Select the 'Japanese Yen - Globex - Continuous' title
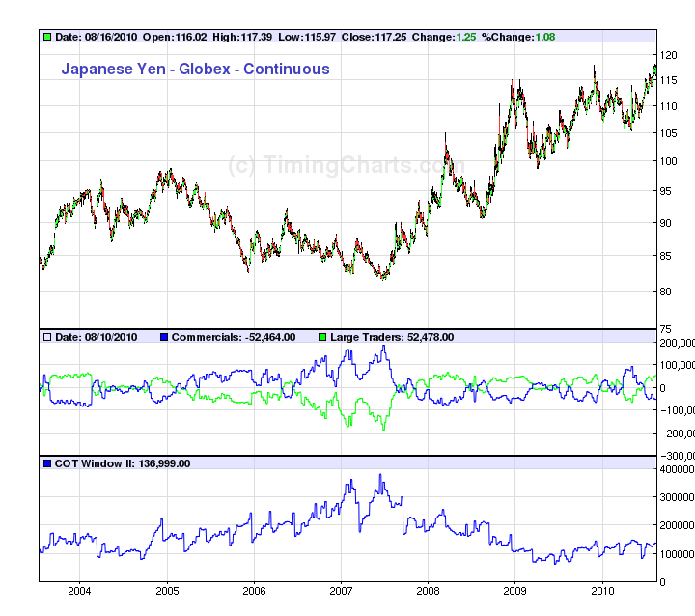695x616 pixels. pyautogui.click(x=195, y=70)
